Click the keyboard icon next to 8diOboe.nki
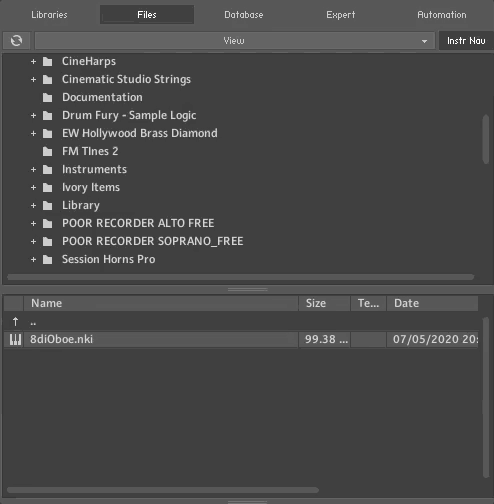The image size is (494, 504). pos(15,339)
